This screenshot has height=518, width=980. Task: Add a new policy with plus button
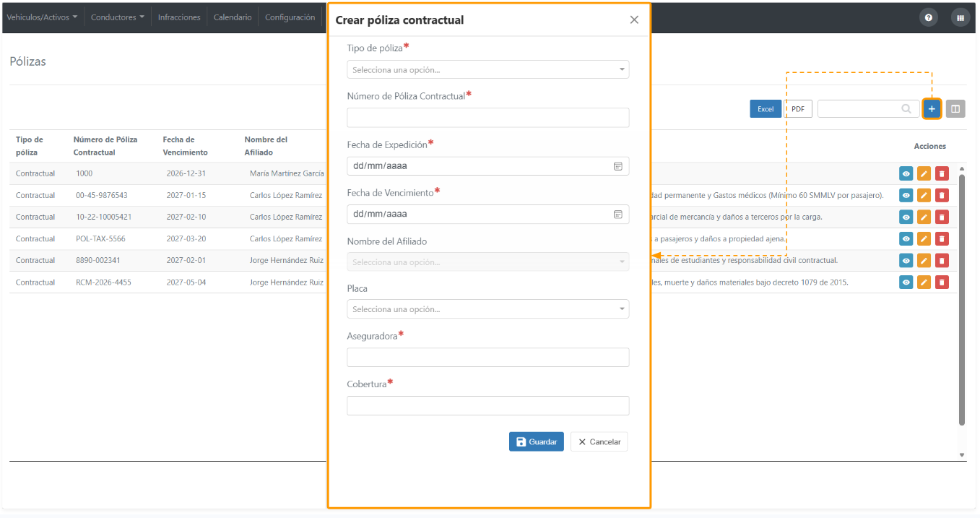point(932,108)
